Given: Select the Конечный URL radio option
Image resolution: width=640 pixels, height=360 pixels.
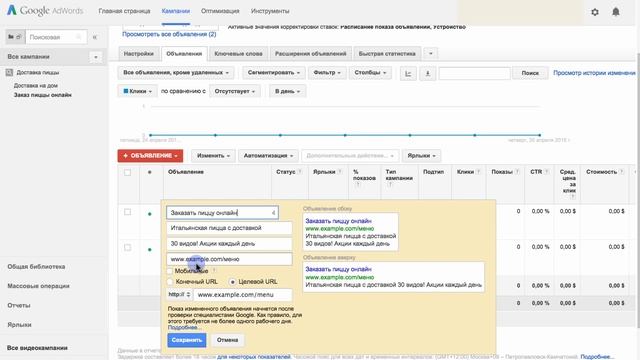Looking at the screenshot, I should 170,282.
